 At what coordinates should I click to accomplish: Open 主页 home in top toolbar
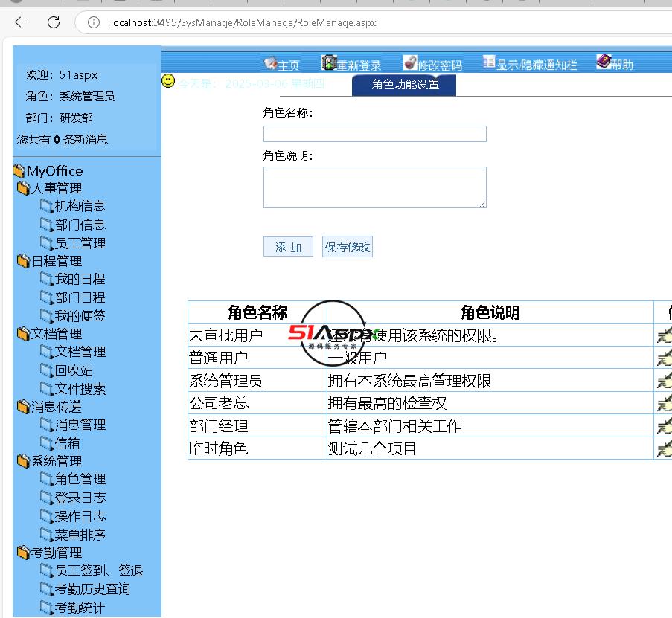pyautogui.click(x=289, y=65)
